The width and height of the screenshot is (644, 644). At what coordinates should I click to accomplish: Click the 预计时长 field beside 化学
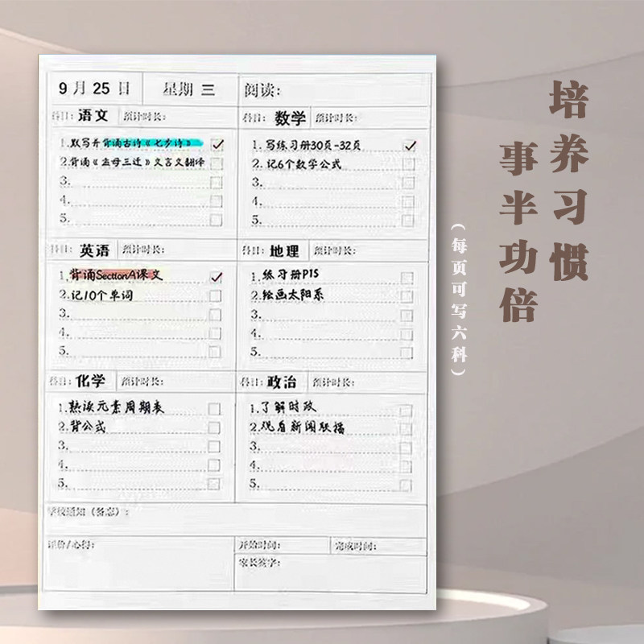tap(175, 382)
